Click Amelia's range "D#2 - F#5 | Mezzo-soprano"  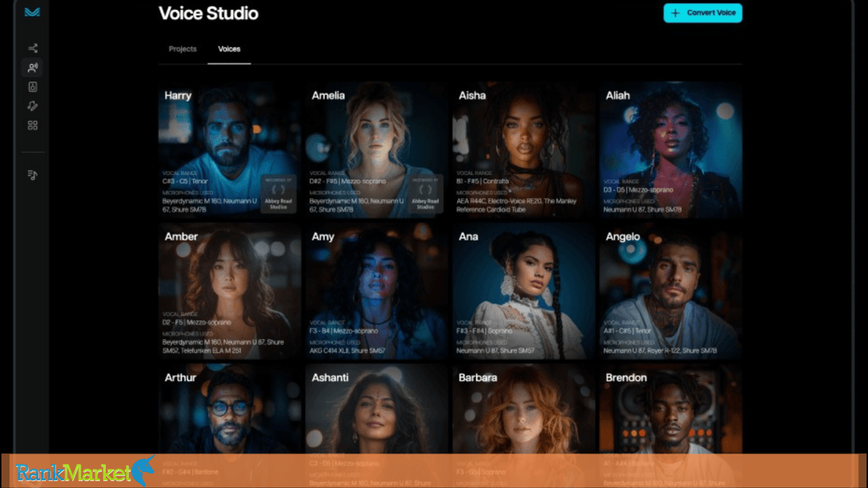(x=348, y=181)
